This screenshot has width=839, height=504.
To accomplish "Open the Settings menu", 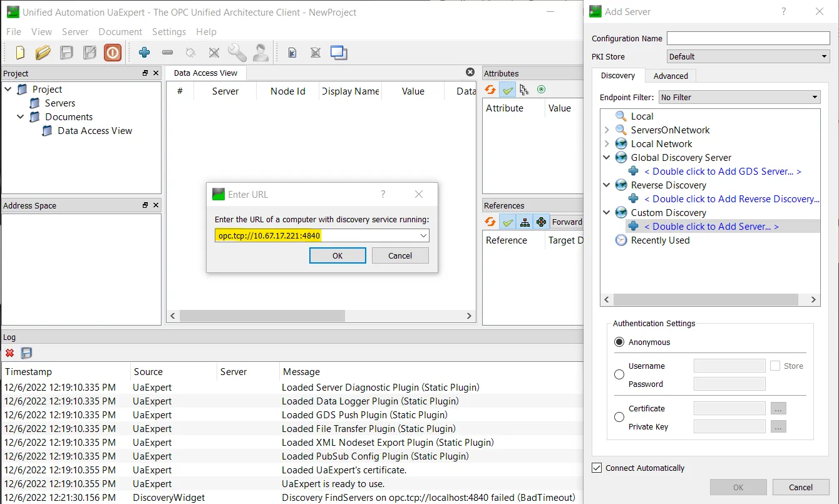I will [x=169, y=31].
